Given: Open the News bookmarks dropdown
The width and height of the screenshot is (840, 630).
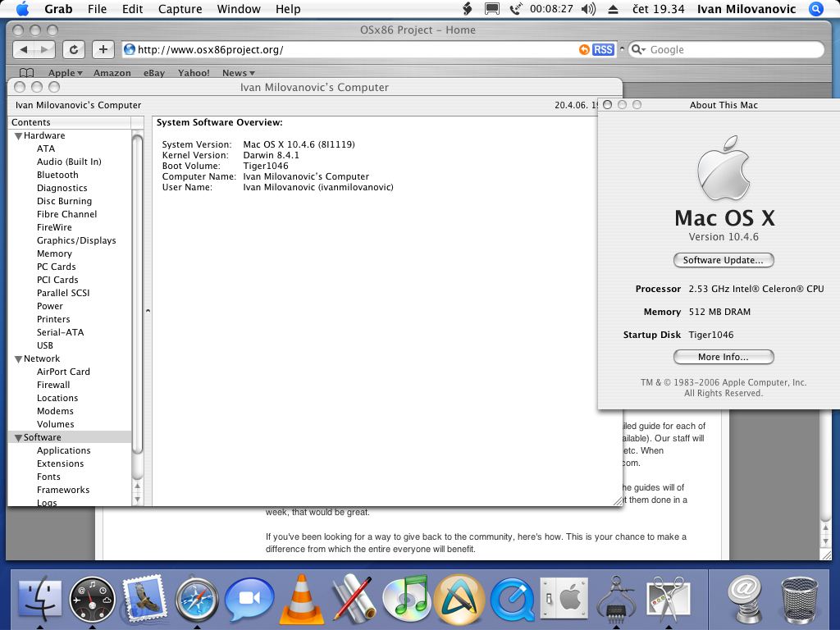Looking at the screenshot, I should coord(239,73).
